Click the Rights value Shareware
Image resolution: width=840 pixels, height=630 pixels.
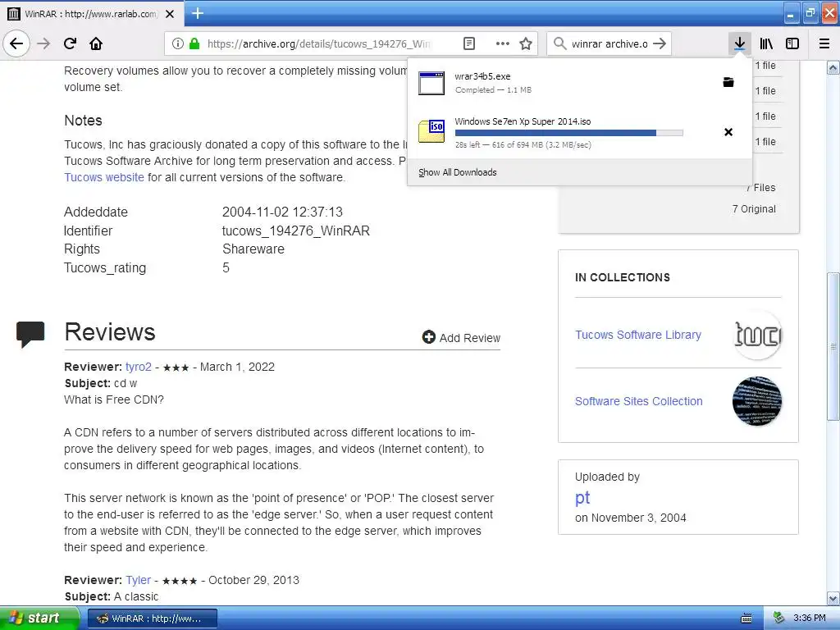point(253,249)
